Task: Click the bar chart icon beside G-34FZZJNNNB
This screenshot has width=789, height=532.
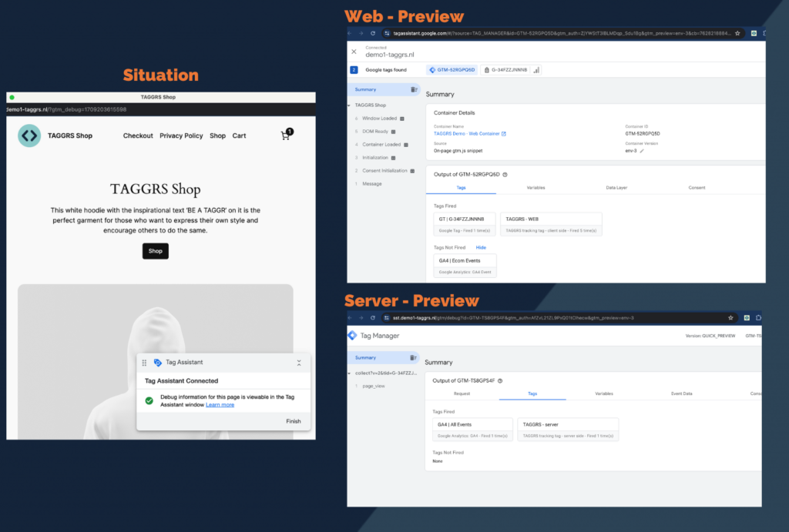Action: [x=536, y=70]
